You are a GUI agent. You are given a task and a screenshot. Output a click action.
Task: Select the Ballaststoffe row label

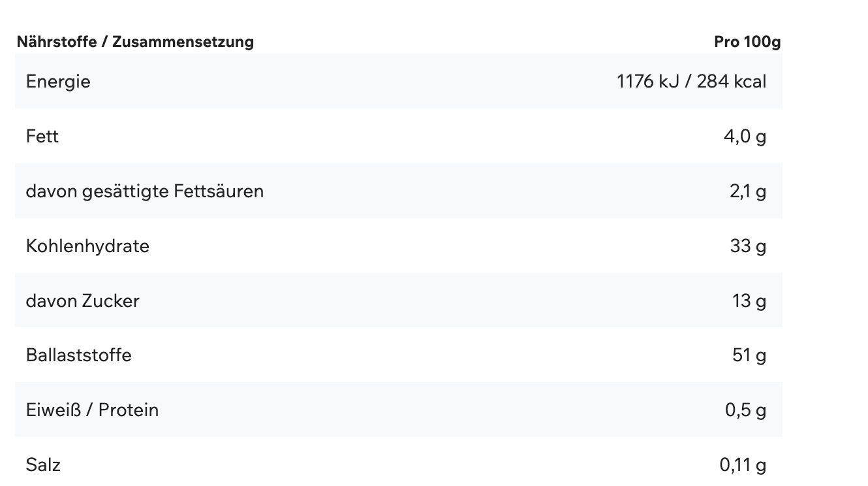(x=79, y=355)
